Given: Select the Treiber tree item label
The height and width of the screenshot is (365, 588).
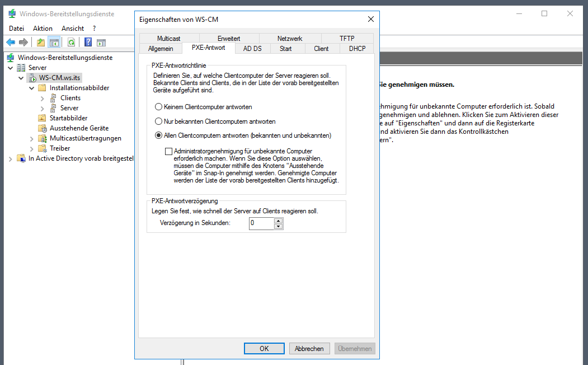Looking at the screenshot, I should tap(60, 148).
